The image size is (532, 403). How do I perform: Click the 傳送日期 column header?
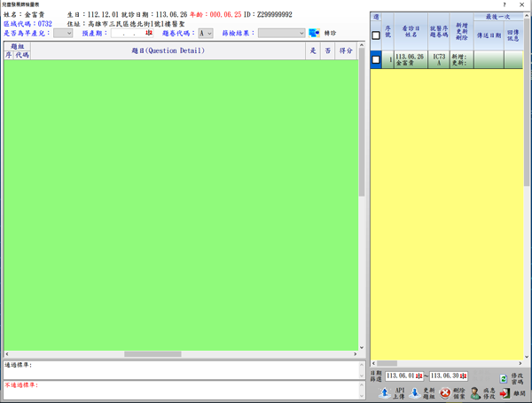(x=489, y=35)
